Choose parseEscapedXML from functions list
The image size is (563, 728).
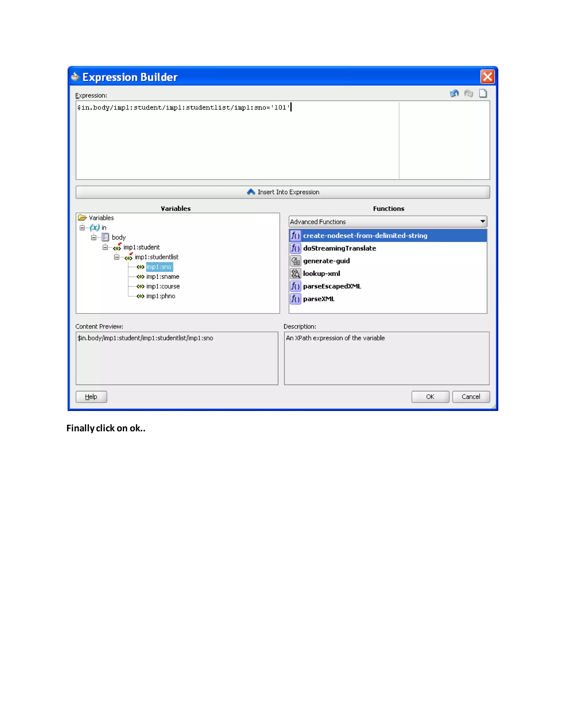click(332, 286)
